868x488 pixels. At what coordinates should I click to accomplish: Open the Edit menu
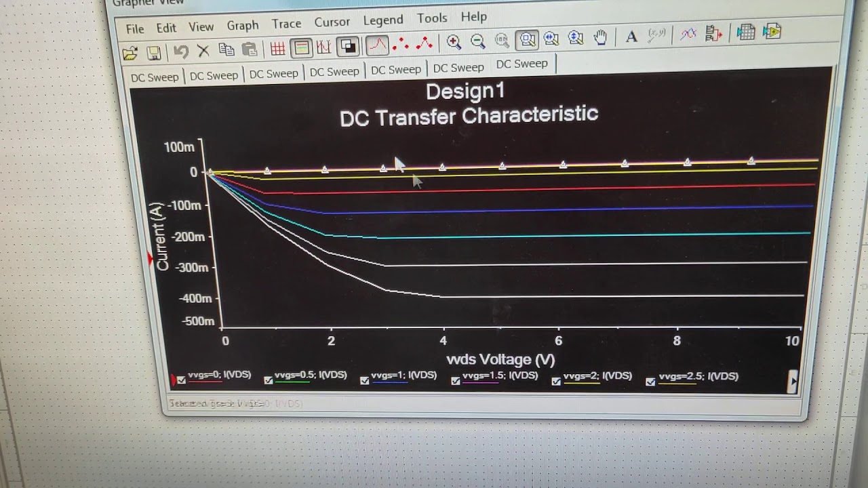166,28
